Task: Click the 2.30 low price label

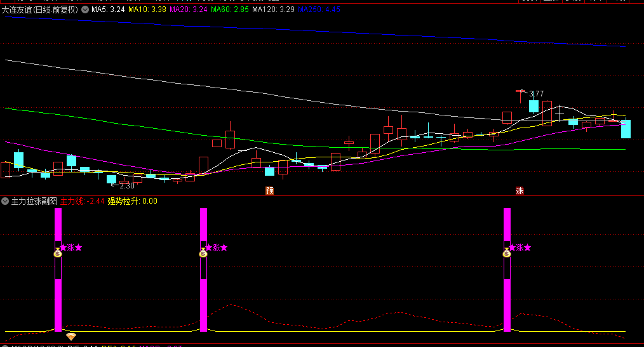Action: click(127, 186)
